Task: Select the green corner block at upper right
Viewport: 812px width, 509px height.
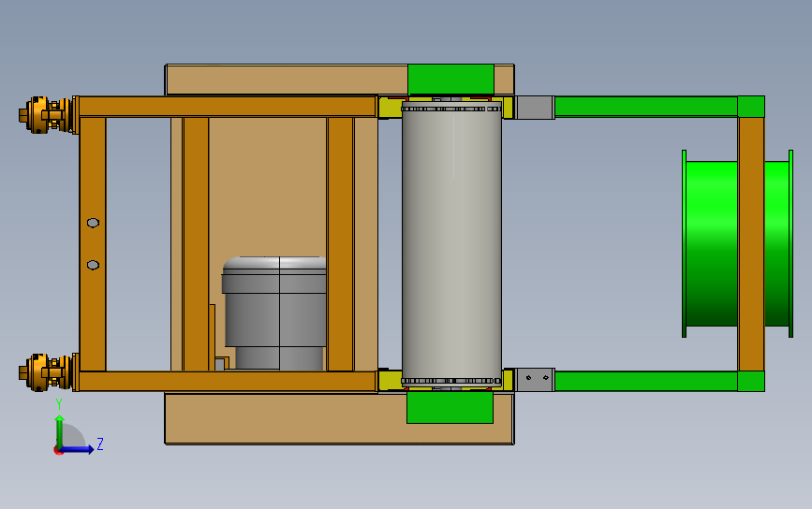Action: pos(751,107)
